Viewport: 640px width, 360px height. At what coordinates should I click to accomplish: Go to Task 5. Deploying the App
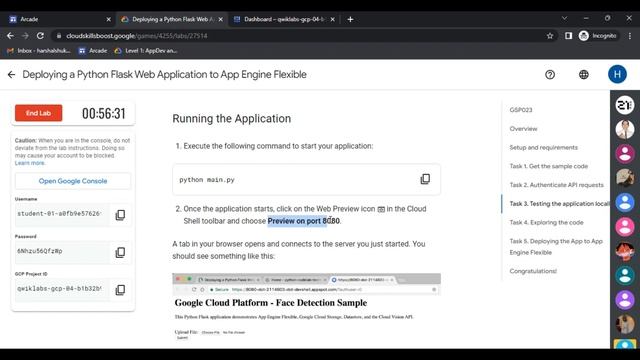coord(556,247)
